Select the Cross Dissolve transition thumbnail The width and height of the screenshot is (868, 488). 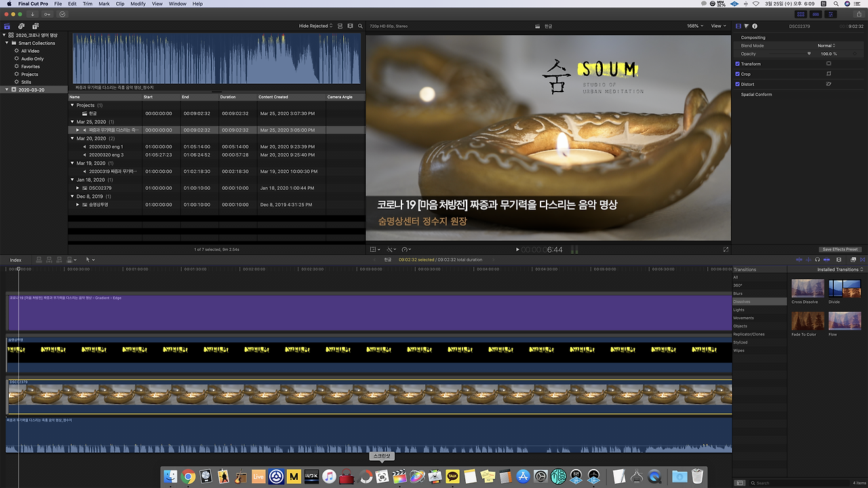(x=808, y=288)
